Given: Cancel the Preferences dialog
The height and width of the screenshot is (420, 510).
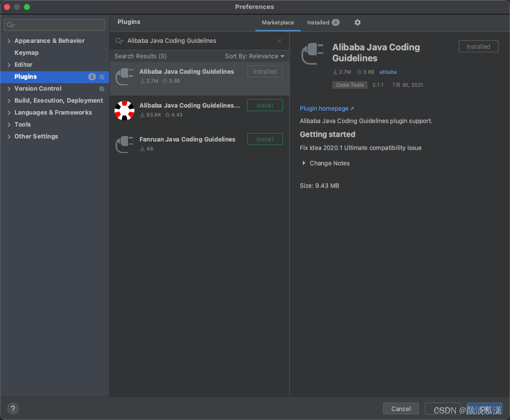Looking at the screenshot, I should [x=401, y=409].
